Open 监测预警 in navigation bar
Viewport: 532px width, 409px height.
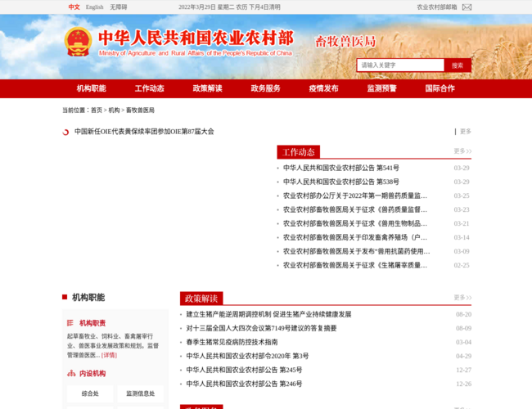(381, 88)
